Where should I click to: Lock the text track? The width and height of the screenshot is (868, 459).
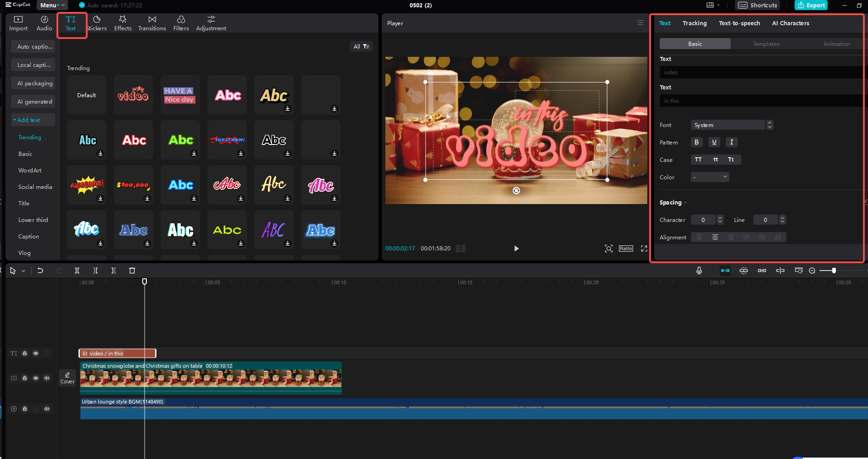25,354
